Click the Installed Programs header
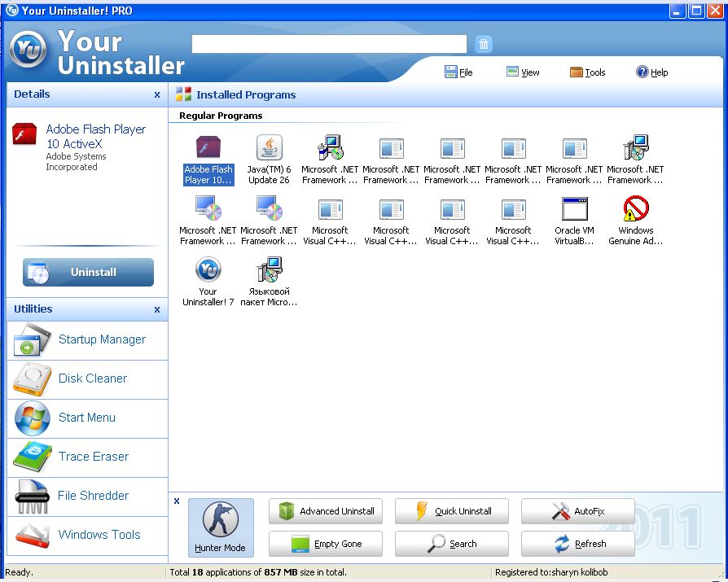728x582 pixels. point(246,94)
